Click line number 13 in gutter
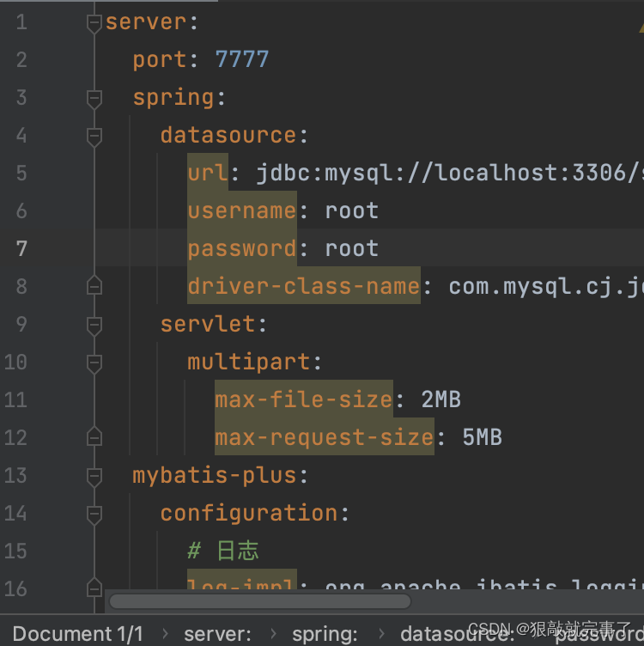The height and width of the screenshot is (646, 644). tap(15, 475)
